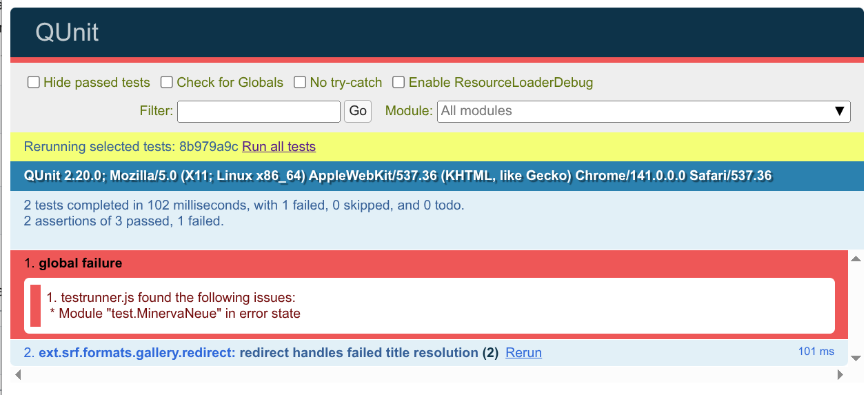Open the QUnit header link
The image size is (868, 395).
(x=67, y=32)
